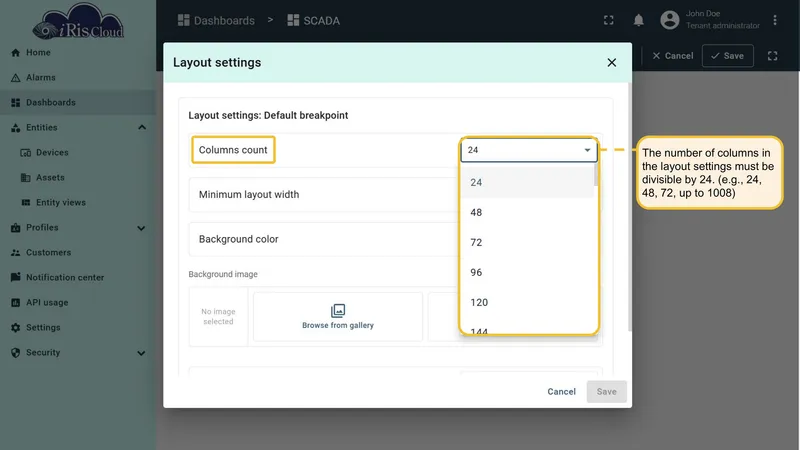Select 96 from the columns list
The height and width of the screenshot is (450, 800).
tap(528, 272)
